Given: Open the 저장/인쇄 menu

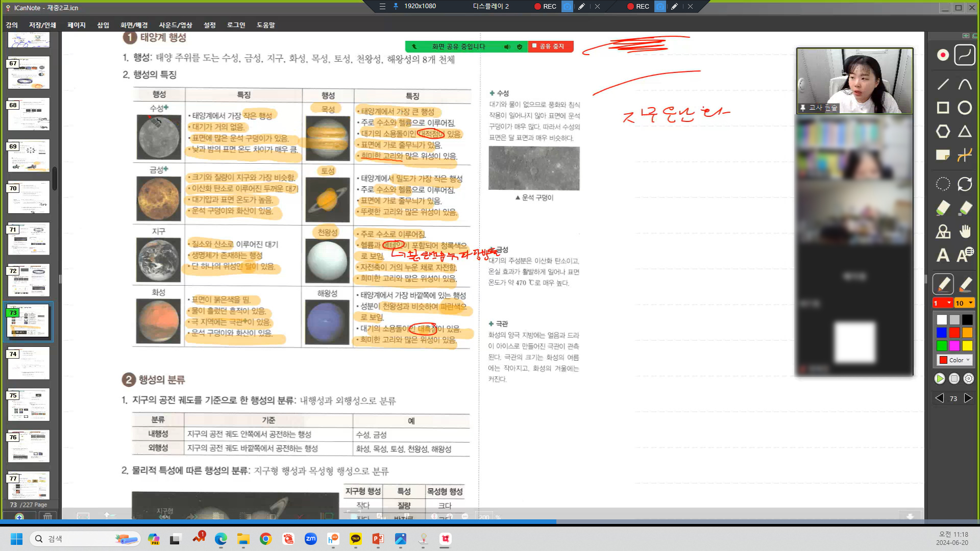Looking at the screenshot, I should (x=42, y=25).
